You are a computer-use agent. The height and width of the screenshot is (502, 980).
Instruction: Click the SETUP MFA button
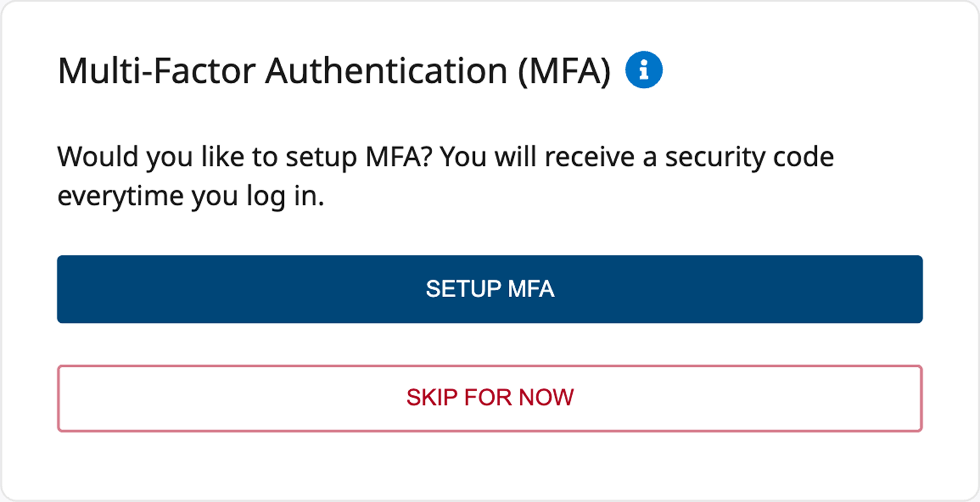(x=490, y=289)
